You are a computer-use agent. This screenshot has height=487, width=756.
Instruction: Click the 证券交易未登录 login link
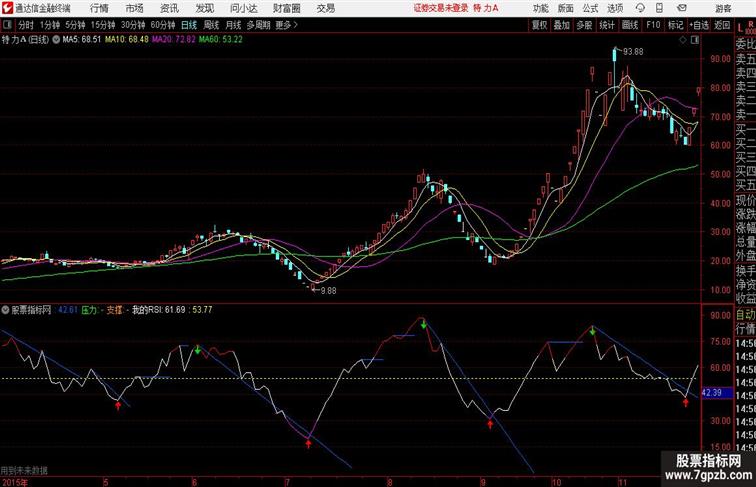tap(441, 8)
